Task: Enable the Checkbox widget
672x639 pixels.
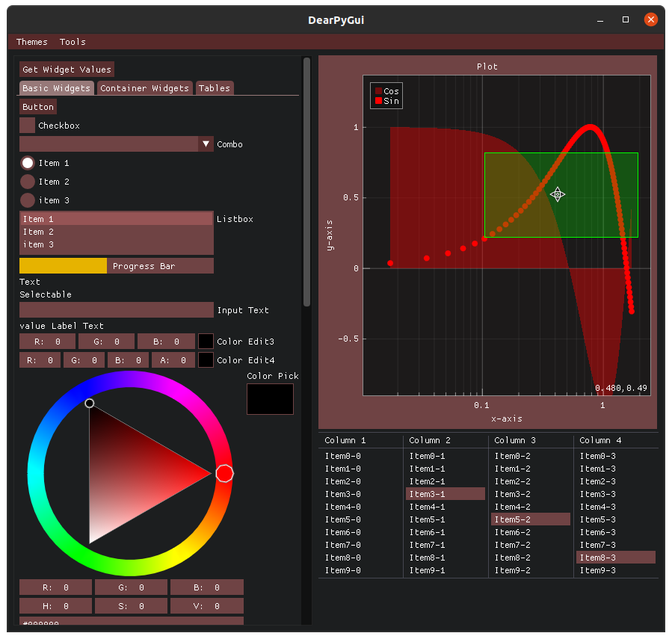Action: coord(27,126)
